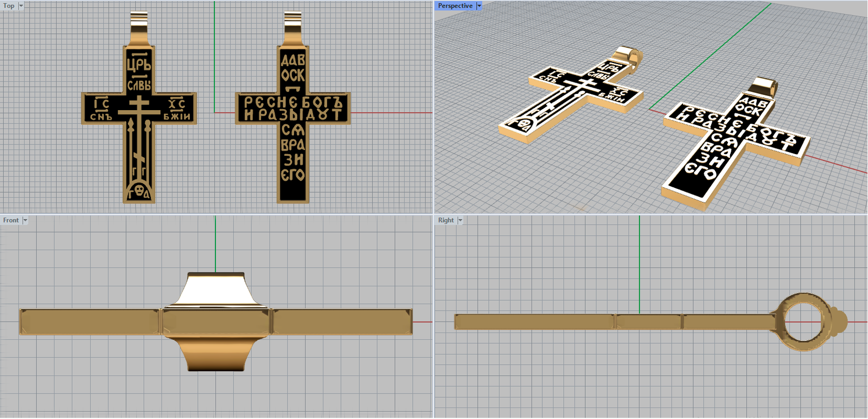Open the Front viewport dropdown arrow
Image resolution: width=868 pixels, height=419 pixels.
25,220
